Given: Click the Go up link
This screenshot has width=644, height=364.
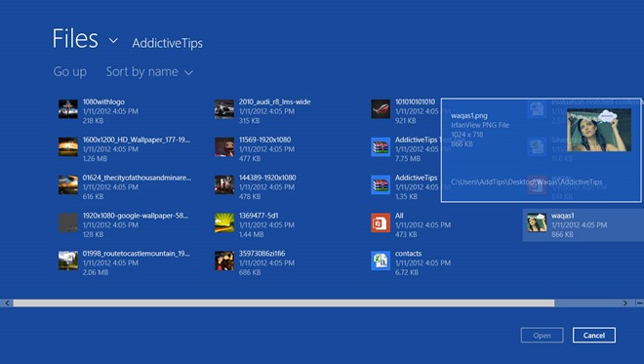Looking at the screenshot, I should click(70, 71).
